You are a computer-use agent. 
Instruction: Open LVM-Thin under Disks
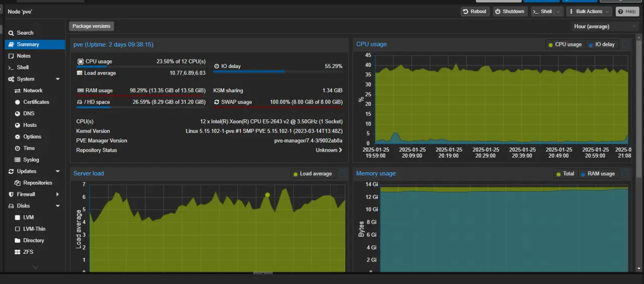click(x=35, y=229)
